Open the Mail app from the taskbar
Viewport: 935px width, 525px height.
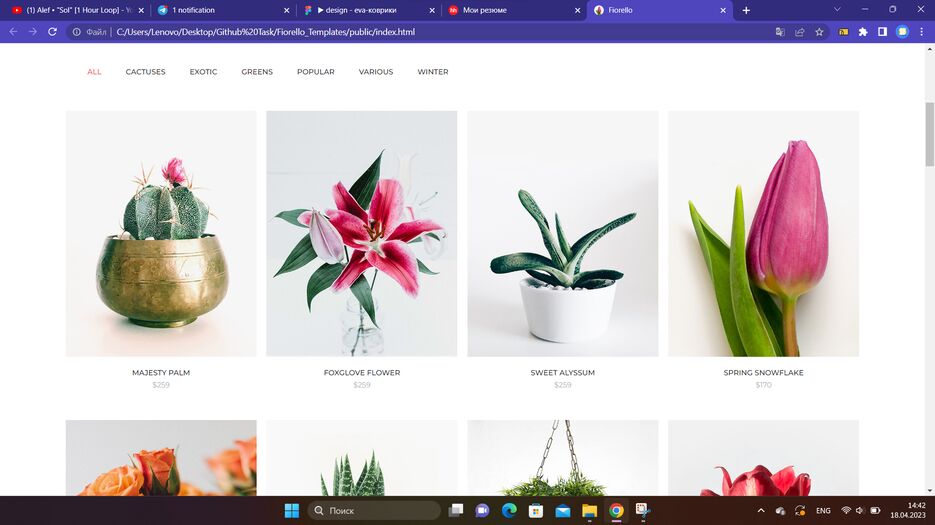pyautogui.click(x=563, y=511)
